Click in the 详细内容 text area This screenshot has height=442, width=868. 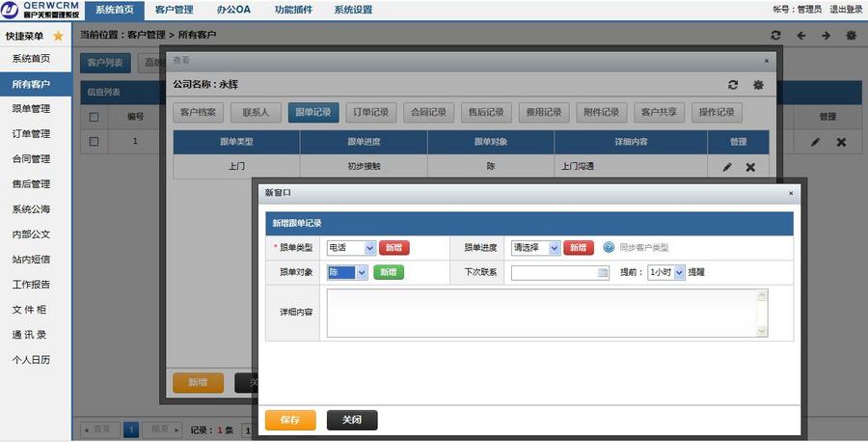[x=547, y=313]
